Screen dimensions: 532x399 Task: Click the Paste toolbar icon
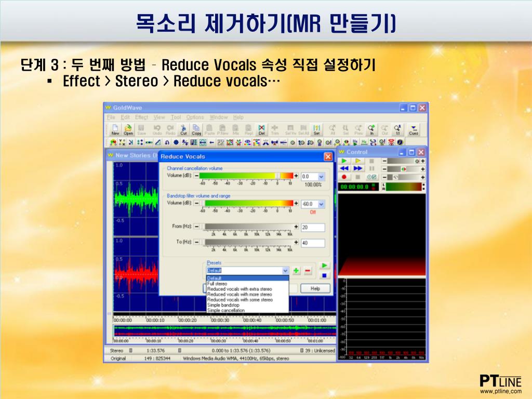(209, 129)
